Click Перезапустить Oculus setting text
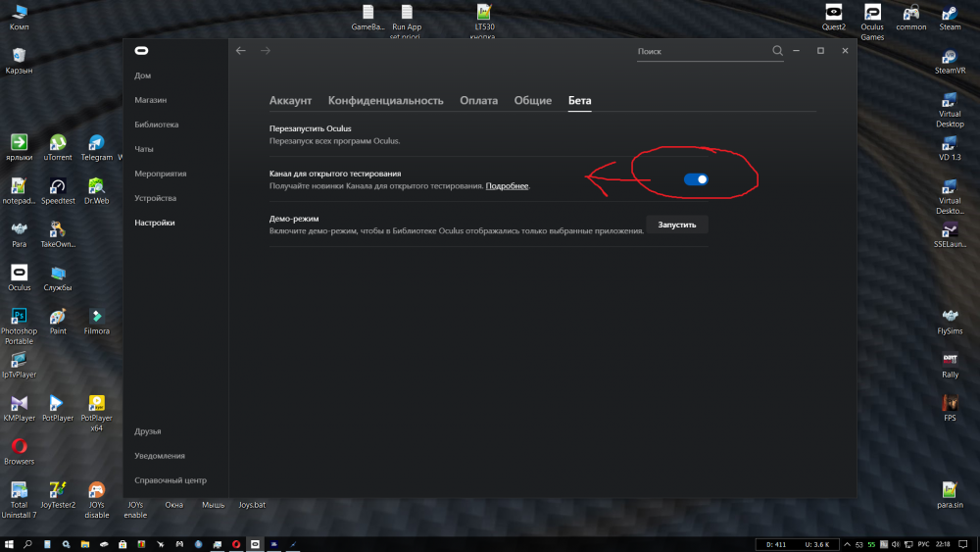Viewport: 980px width, 552px height. pos(310,128)
